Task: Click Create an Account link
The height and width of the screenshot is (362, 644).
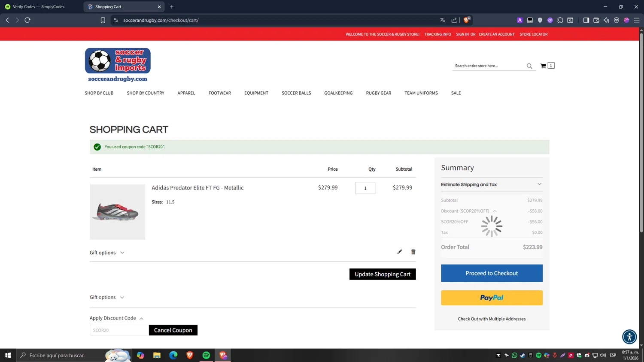Action: coord(496,34)
